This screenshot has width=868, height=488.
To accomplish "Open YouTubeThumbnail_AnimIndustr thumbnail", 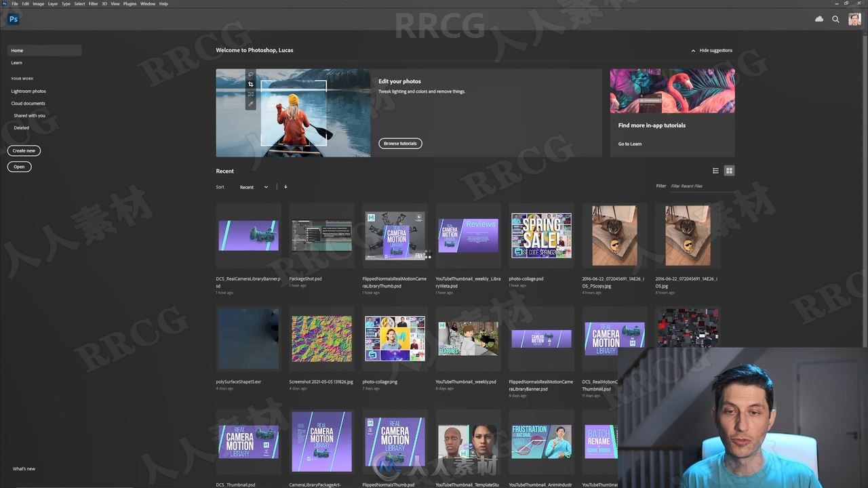I will [541, 442].
